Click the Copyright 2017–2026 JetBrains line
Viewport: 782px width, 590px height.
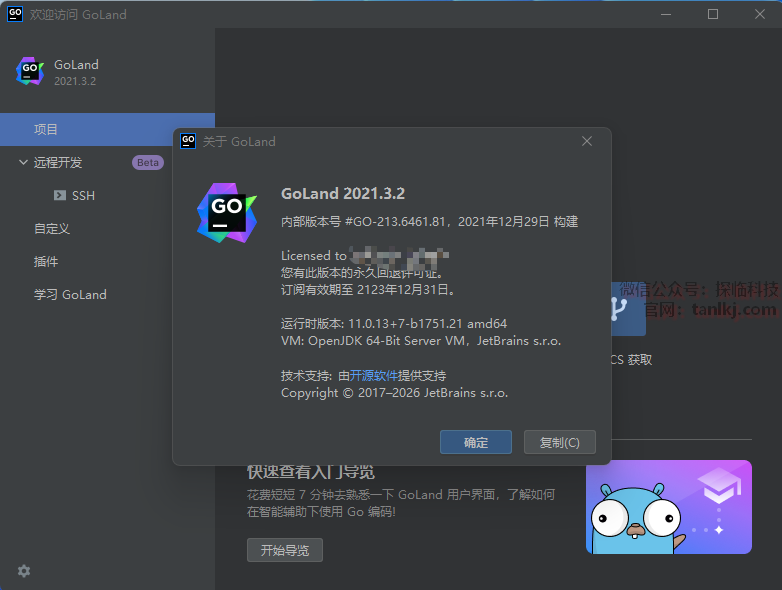tap(394, 393)
